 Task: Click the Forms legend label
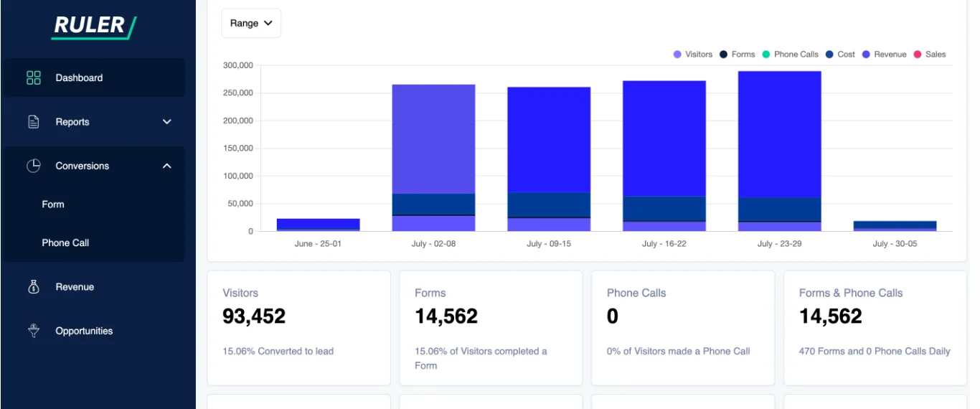click(x=743, y=55)
